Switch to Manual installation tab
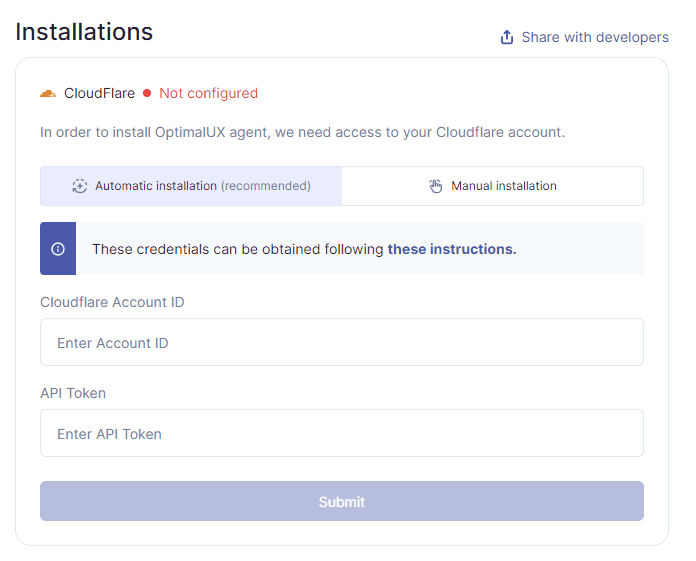This screenshot has height=561, width=696. 493,186
